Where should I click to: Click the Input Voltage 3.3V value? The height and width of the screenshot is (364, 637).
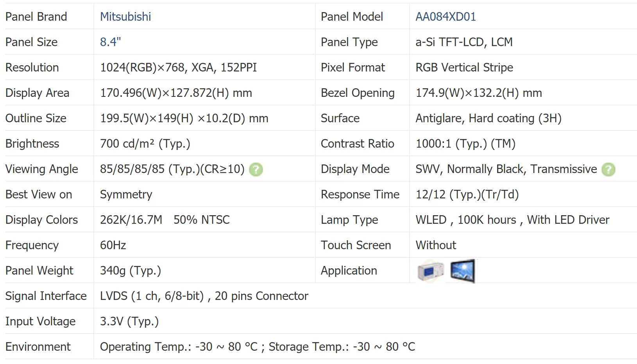tap(129, 321)
